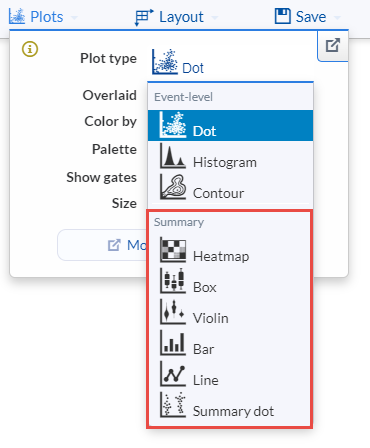Choose Bar summary plot
This screenshot has height=448, width=370.
[230, 343]
